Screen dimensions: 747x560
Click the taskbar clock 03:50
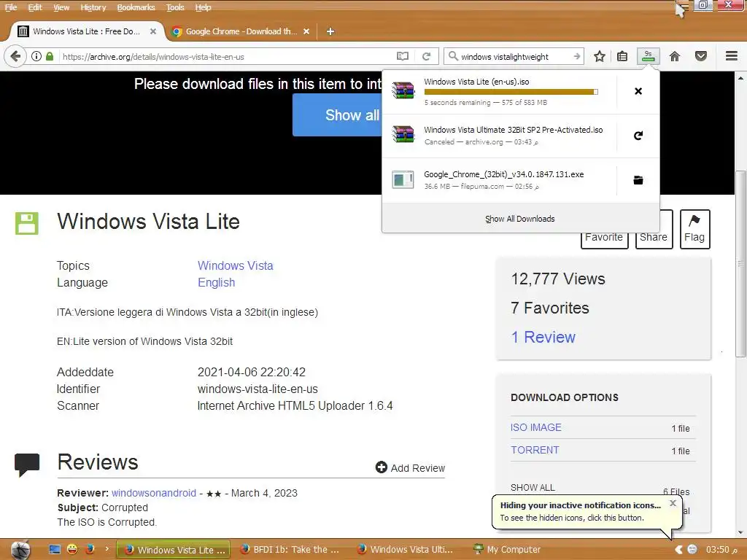click(x=721, y=550)
